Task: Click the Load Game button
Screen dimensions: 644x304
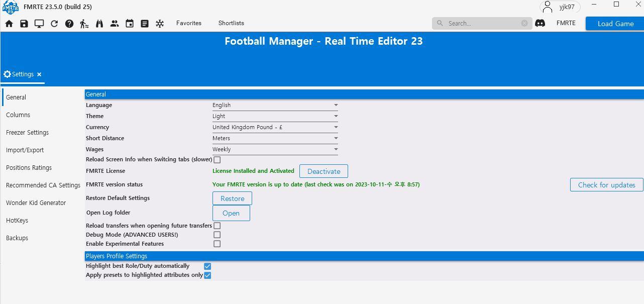Action: (615, 24)
